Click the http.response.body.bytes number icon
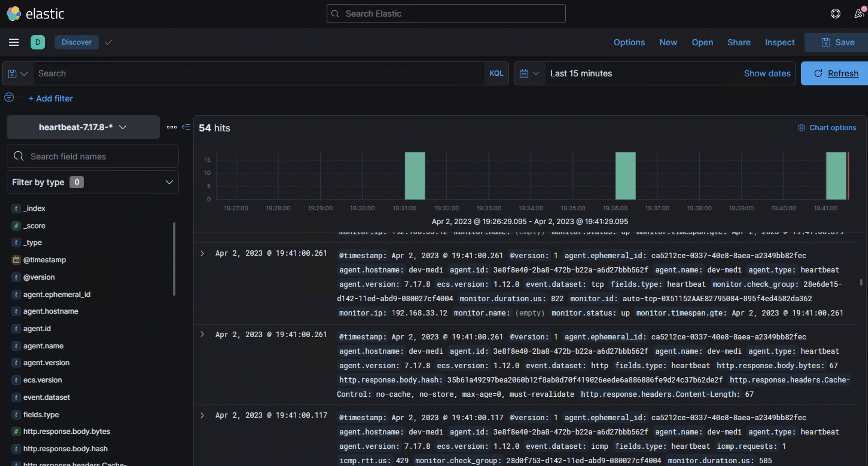 pos(16,431)
